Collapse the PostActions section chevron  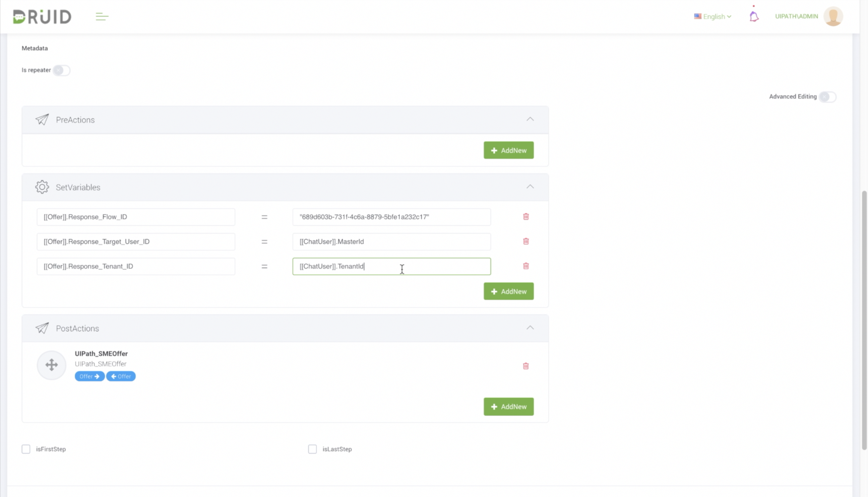(530, 328)
